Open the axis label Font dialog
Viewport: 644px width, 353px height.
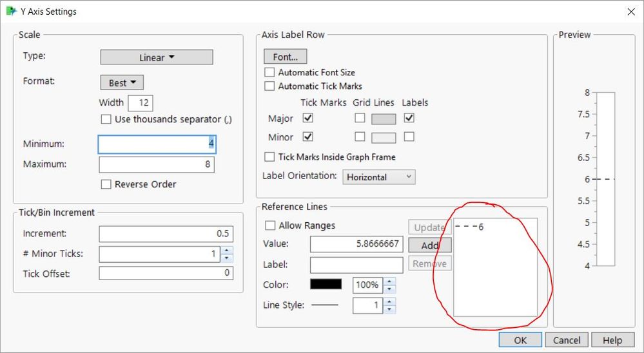click(x=285, y=57)
